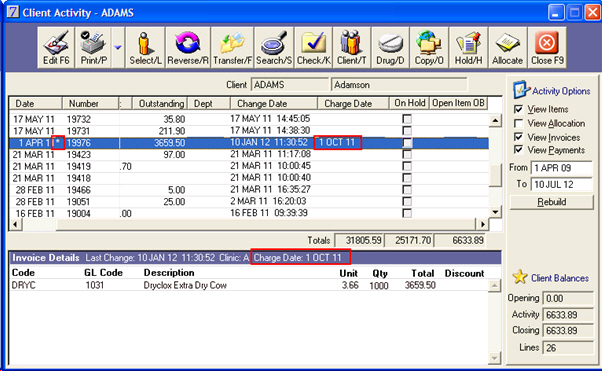Toggle the View Invoices checkbox

pos(518,137)
